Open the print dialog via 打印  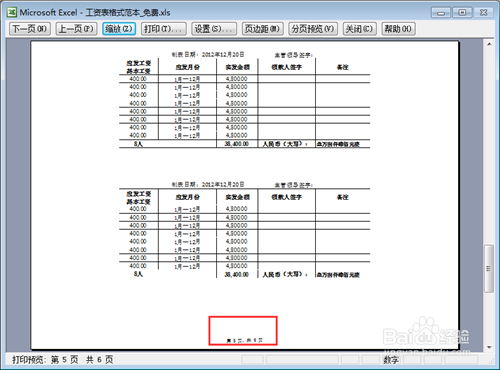(x=163, y=29)
